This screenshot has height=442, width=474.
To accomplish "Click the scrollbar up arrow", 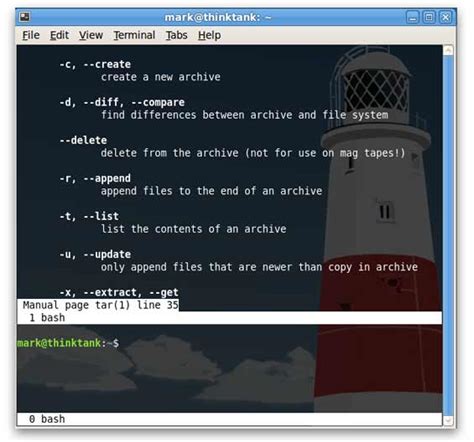I will click(448, 50).
